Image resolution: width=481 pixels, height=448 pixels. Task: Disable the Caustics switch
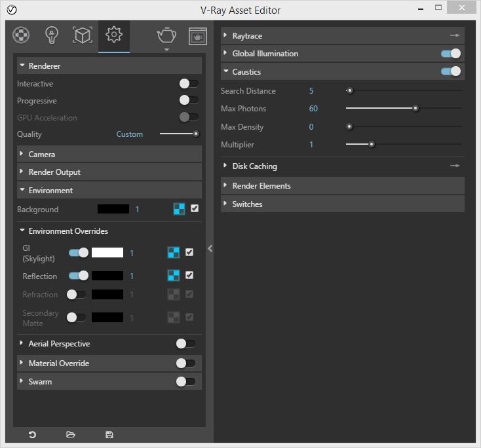pyautogui.click(x=451, y=71)
